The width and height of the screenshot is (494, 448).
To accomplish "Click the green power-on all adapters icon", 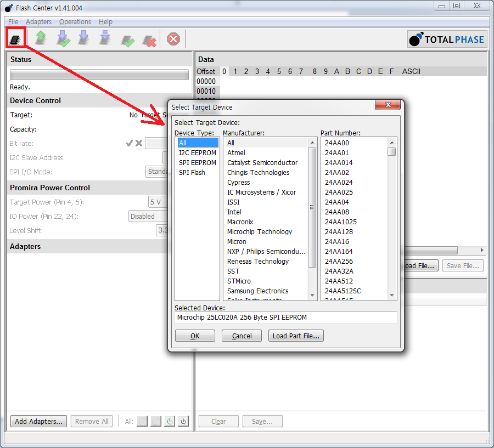I will coord(170,421).
